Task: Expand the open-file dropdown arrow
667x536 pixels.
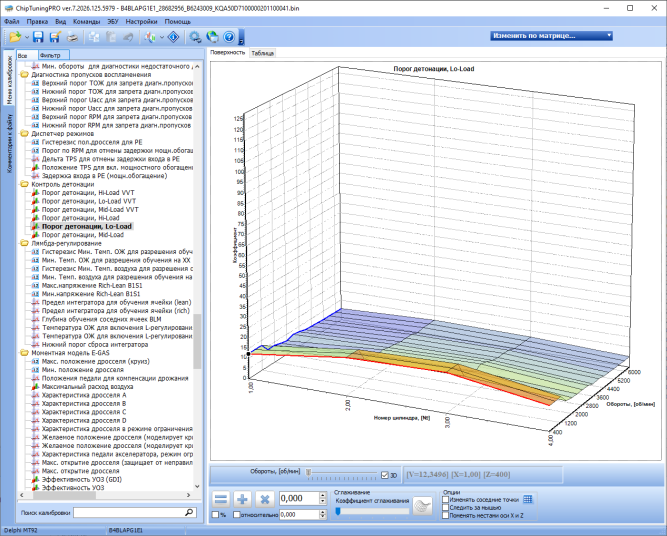Action: pyautogui.click(x=26, y=37)
